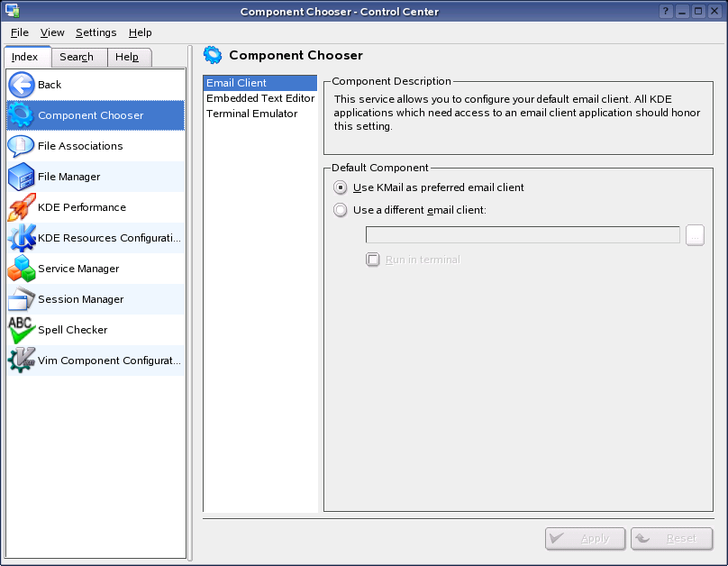The width and height of the screenshot is (728, 566).
Task: Click the Session Manager window icon
Action: (22, 299)
